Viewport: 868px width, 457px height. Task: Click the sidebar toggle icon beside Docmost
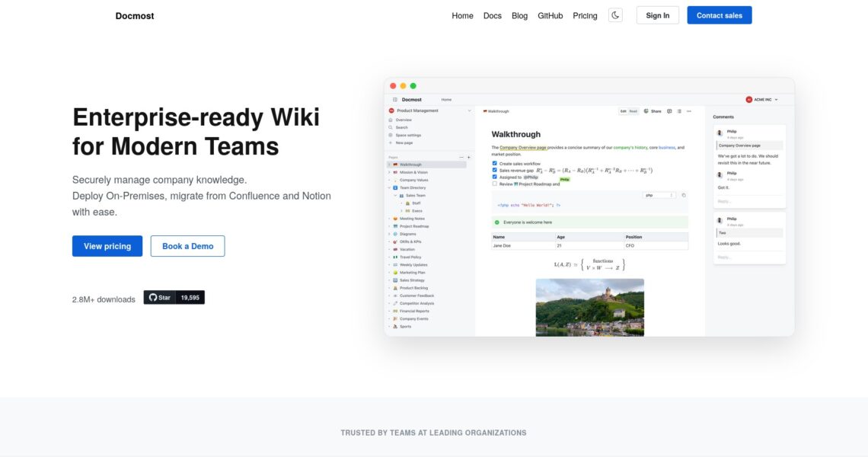point(394,100)
